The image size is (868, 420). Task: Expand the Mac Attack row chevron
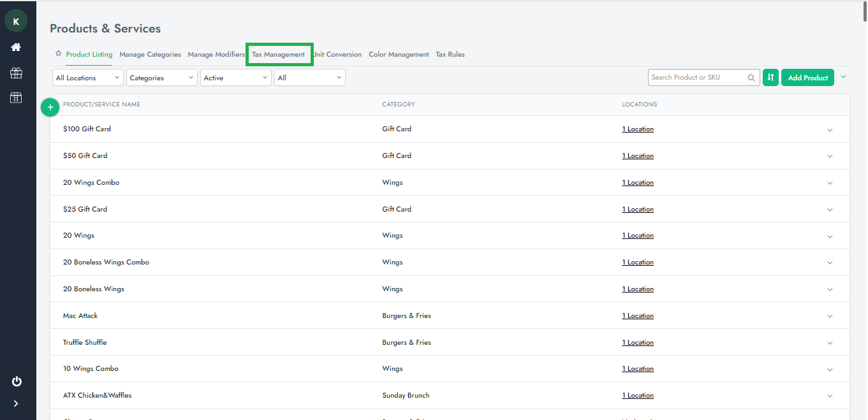coord(830,316)
